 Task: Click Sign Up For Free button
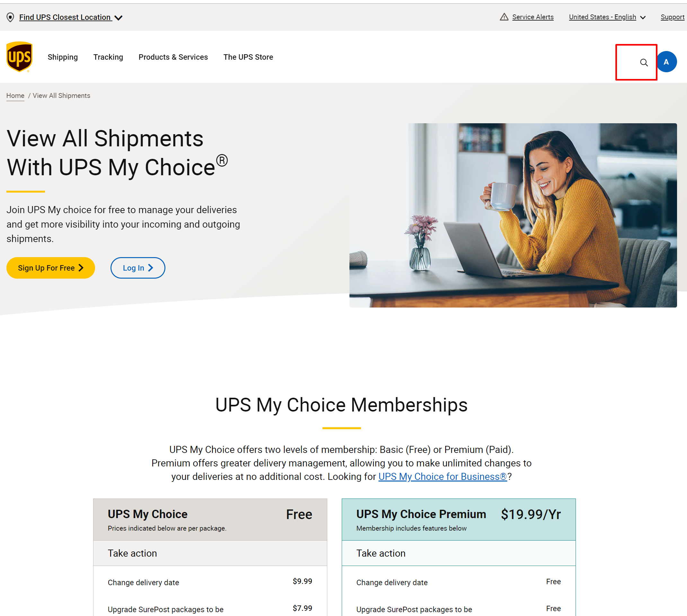pyautogui.click(x=51, y=268)
